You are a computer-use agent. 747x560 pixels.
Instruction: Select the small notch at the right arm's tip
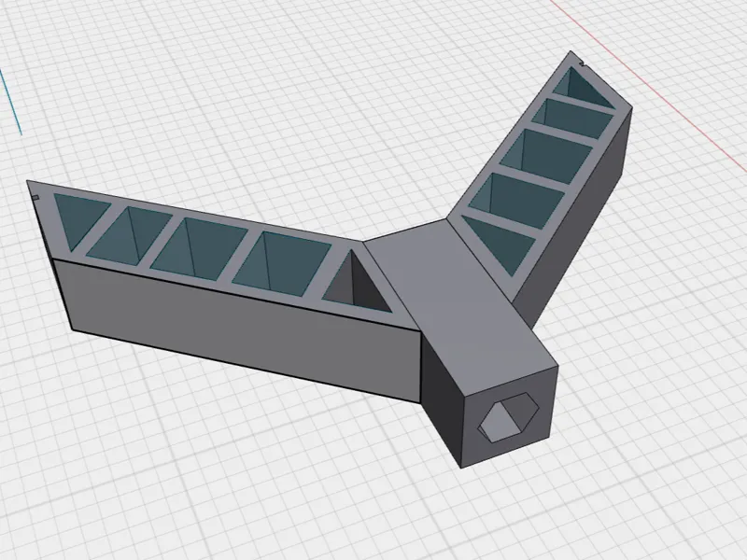(x=580, y=63)
